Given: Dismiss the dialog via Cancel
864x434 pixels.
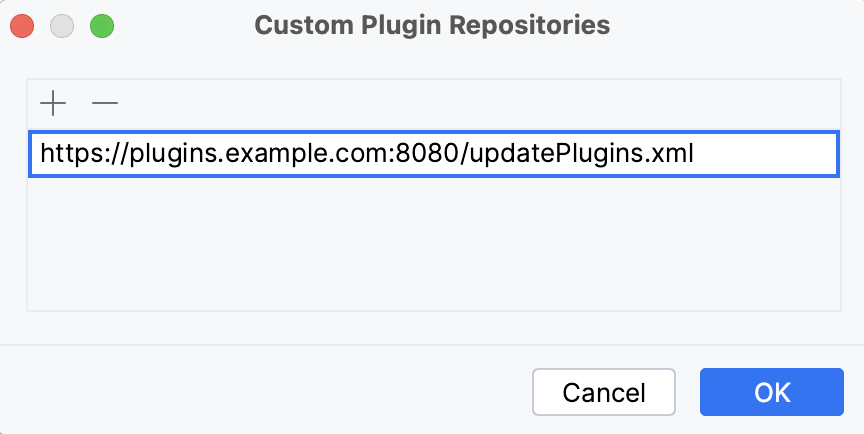Looking at the screenshot, I should (x=604, y=392).
